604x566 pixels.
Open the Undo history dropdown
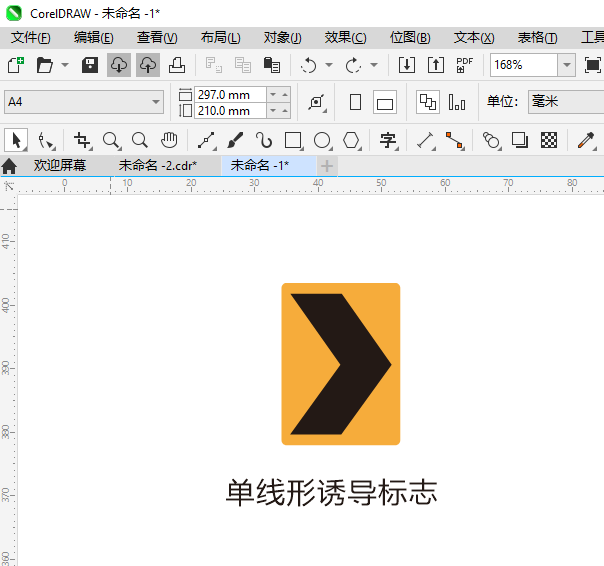[329, 65]
